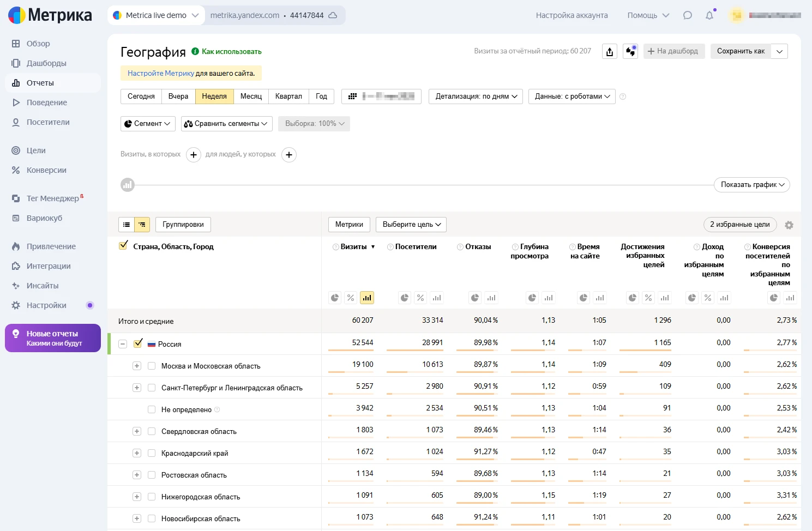Open the Показать график panel

click(751, 184)
